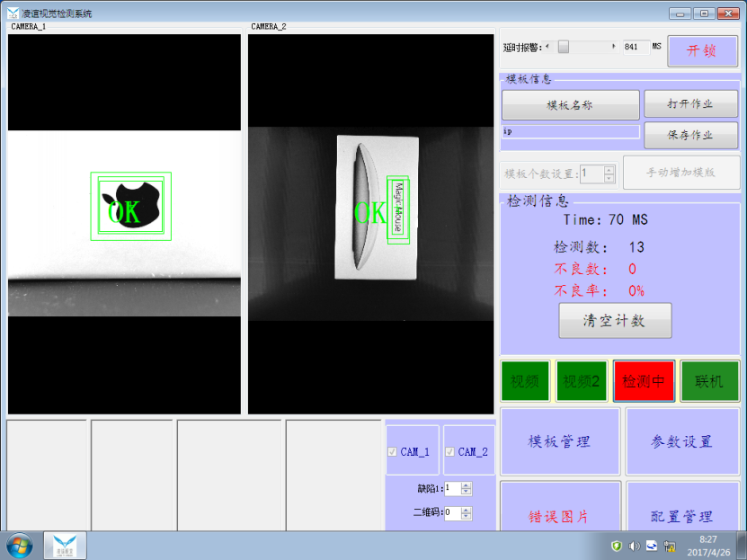
Task: Click the network icon in the system tray
Action: (x=670, y=545)
